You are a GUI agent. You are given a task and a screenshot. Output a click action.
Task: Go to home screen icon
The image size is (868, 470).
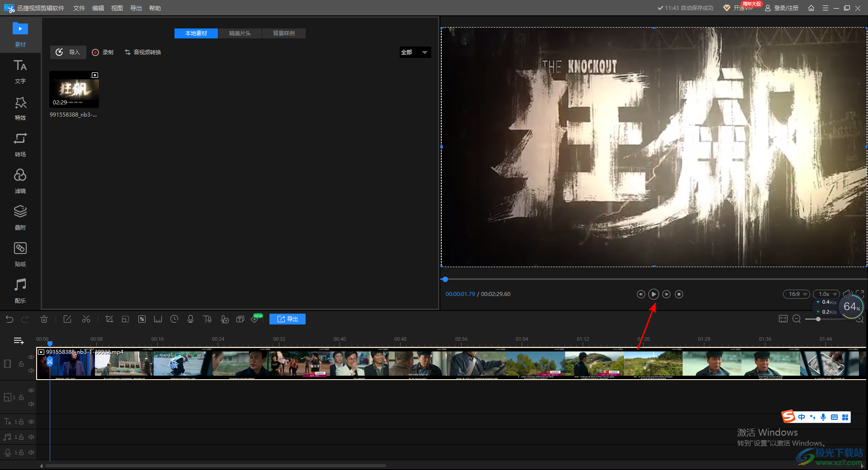coord(811,8)
